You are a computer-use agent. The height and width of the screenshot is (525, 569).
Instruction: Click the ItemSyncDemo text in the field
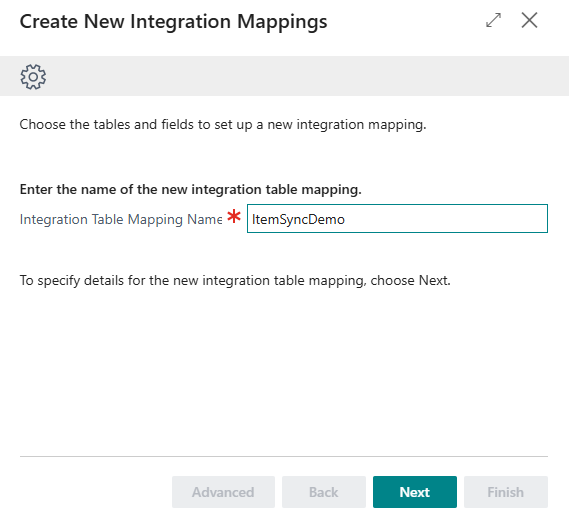[298, 219]
